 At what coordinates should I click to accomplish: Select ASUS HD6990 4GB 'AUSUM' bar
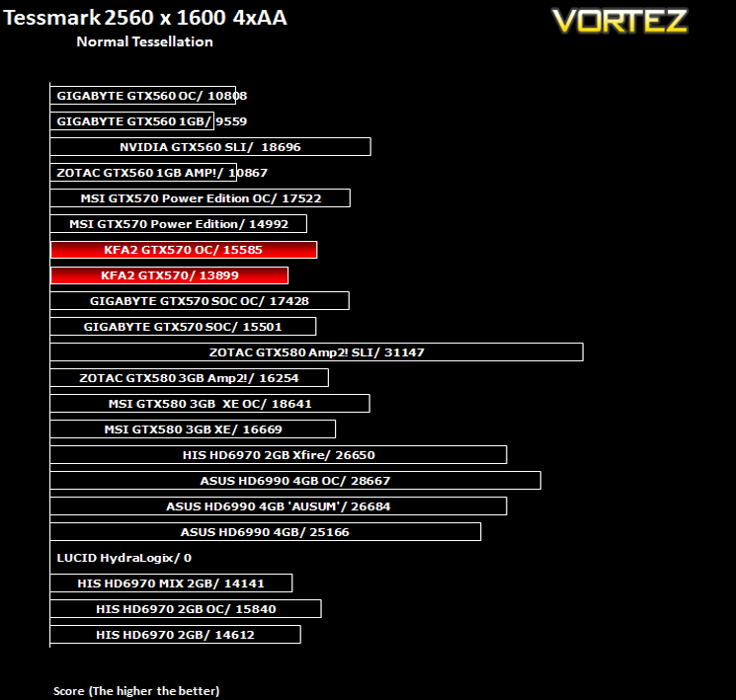[x=279, y=506]
